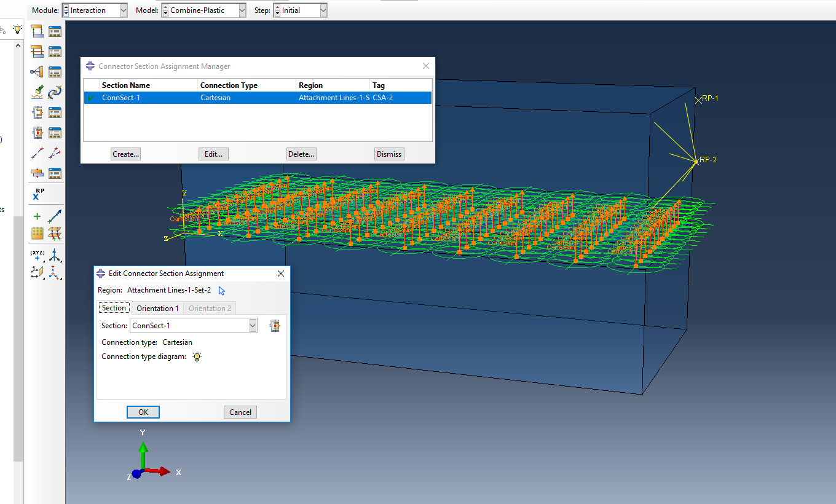The height and width of the screenshot is (504, 836).
Task: Dismiss the Connector Section Assignment Manager
Action: 389,154
